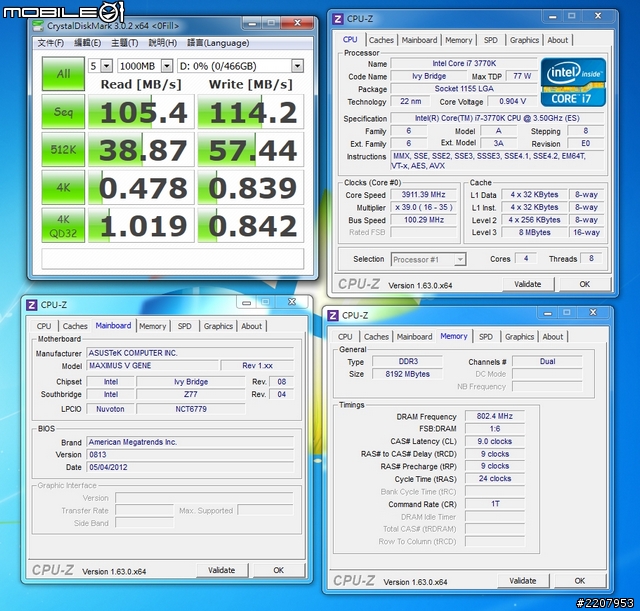This screenshot has width=640, height=611.
Task: Click the Mobile01 logo at top left
Action: [63, 11]
